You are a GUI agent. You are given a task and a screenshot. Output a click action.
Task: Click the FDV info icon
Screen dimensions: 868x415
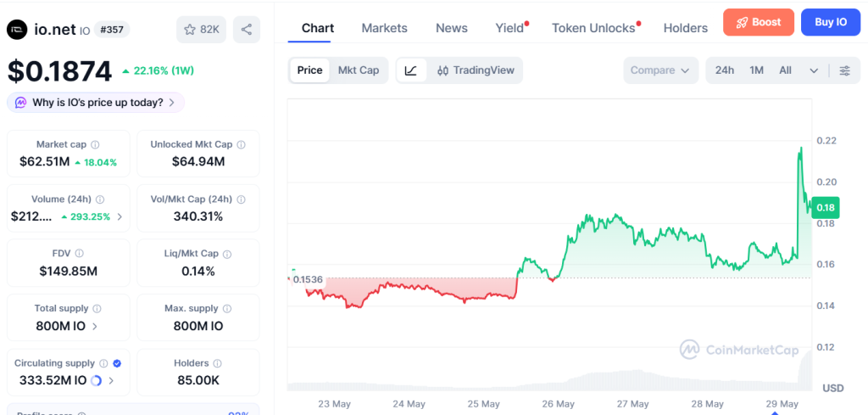tap(79, 253)
